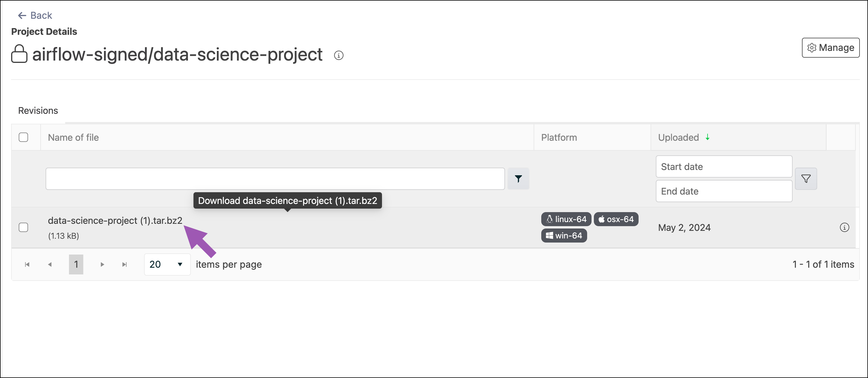
Task: Select current page number 1
Action: coord(76,265)
